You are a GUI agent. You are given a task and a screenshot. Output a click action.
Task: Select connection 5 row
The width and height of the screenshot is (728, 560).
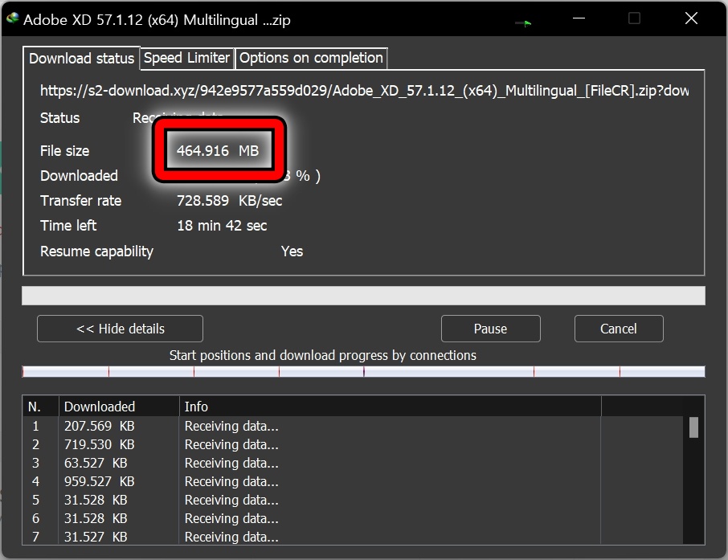pos(353,500)
